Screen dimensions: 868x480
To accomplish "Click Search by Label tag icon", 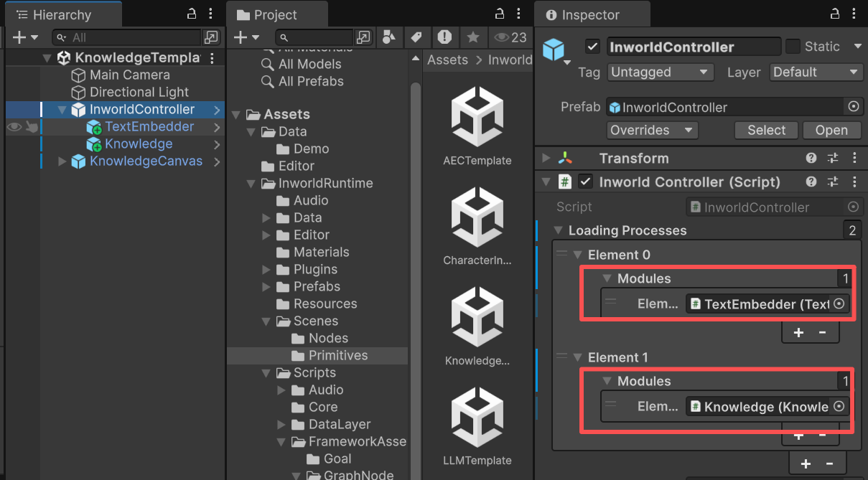I will (x=416, y=37).
